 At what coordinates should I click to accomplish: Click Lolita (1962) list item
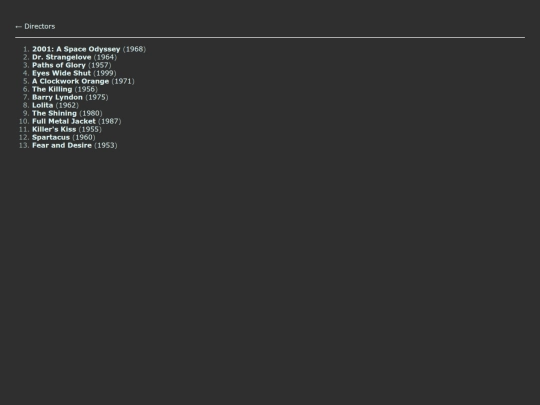[x=55, y=105]
